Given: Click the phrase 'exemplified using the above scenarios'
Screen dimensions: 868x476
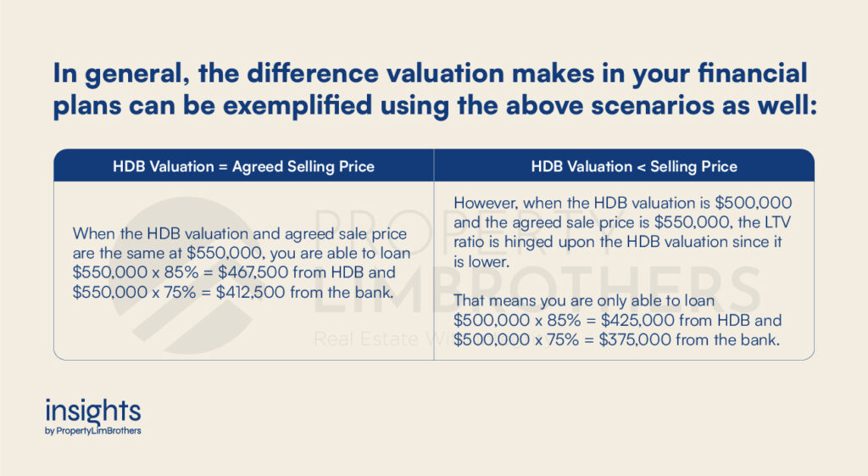Looking at the screenshot, I should (x=468, y=105).
